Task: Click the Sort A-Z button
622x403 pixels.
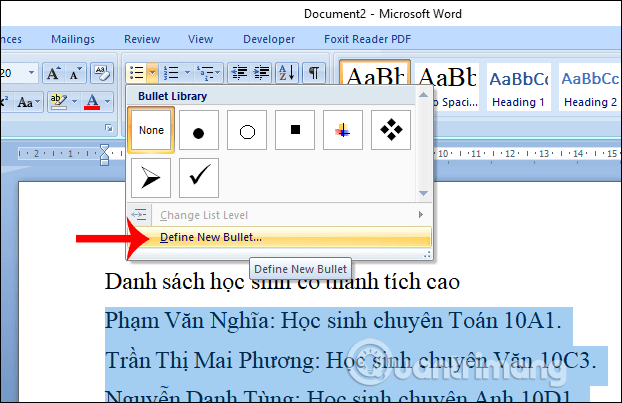Action: (x=287, y=73)
